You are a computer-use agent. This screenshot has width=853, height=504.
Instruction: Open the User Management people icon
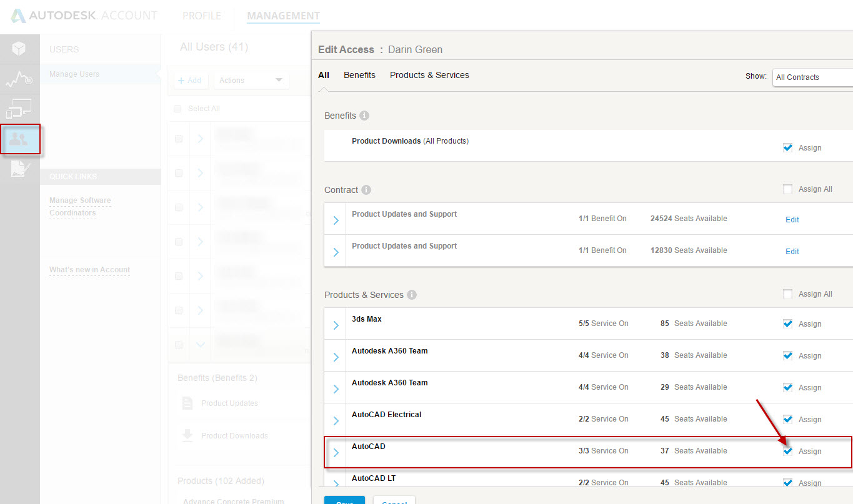point(20,139)
